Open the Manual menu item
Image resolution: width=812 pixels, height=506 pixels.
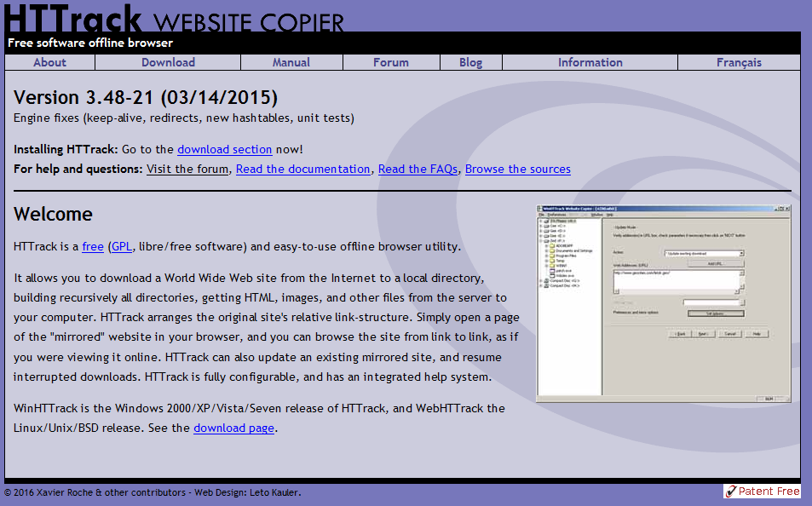(291, 62)
